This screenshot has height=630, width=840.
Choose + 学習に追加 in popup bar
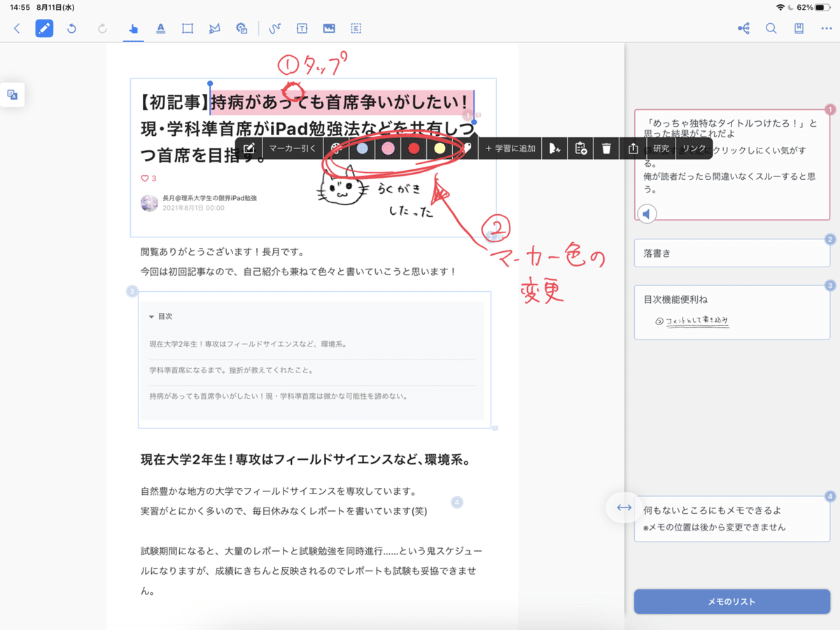point(510,148)
